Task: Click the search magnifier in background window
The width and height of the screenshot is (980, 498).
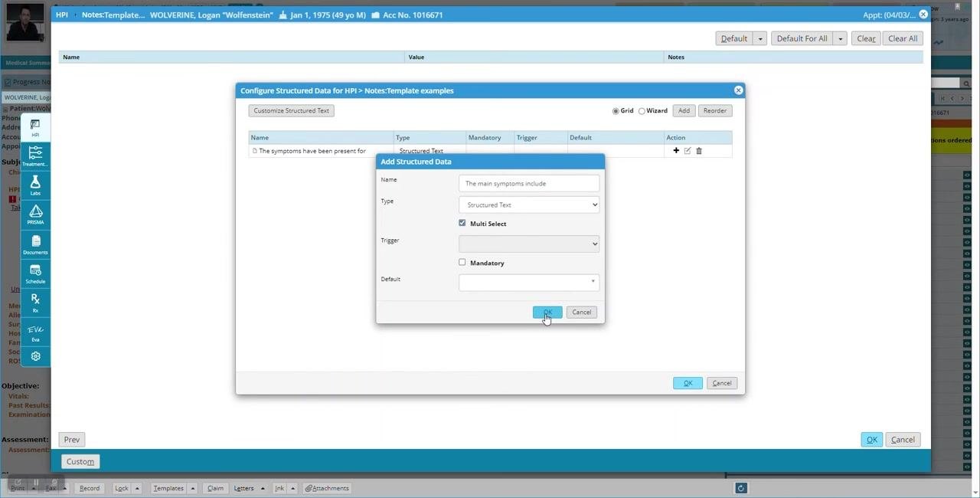Action: coord(967,83)
